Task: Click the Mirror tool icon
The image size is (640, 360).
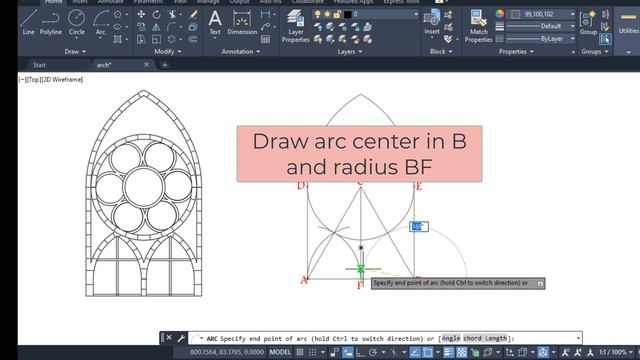Action: pos(157,27)
